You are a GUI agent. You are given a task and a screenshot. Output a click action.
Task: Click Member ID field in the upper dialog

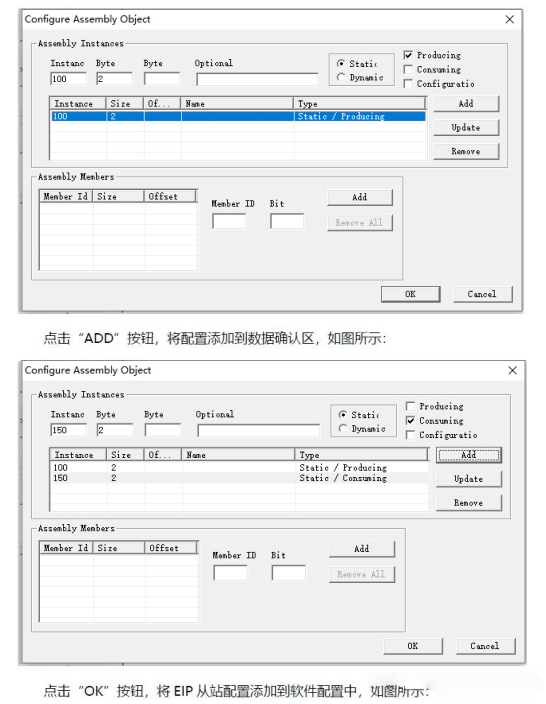(x=229, y=221)
